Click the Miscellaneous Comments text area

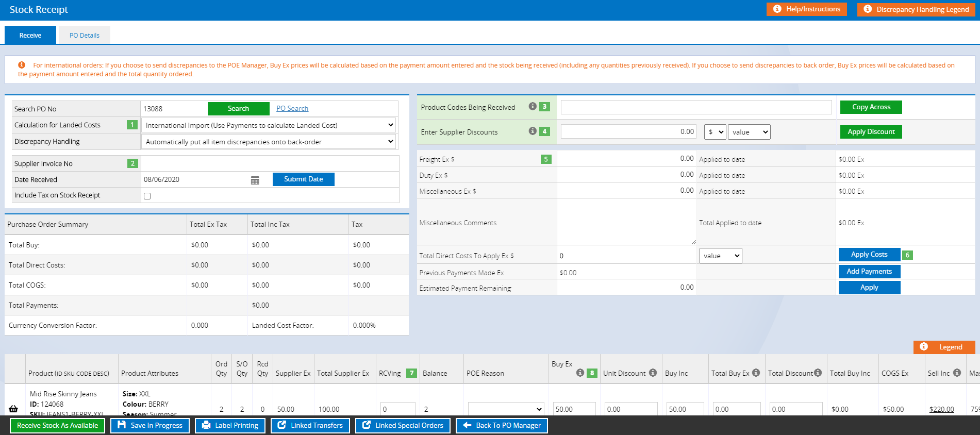click(x=626, y=222)
